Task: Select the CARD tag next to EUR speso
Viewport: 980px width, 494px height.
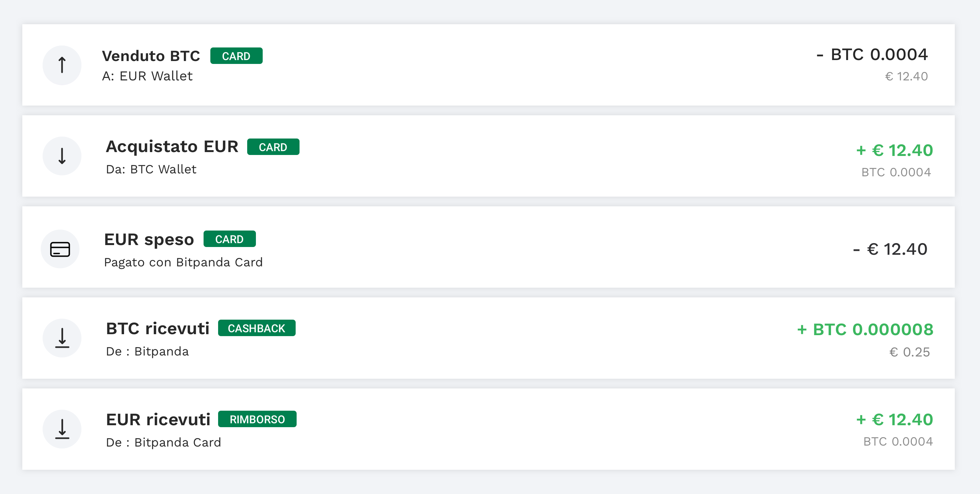Action: [229, 239]
